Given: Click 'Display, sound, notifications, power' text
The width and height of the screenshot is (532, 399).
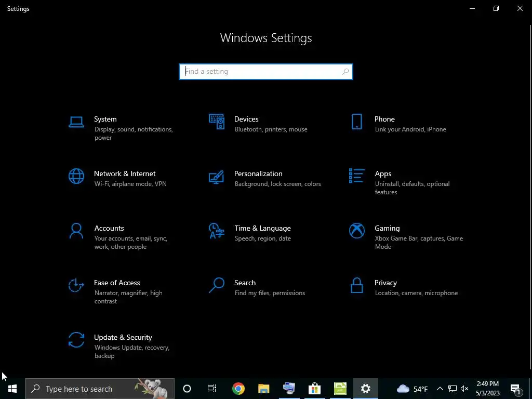Looking at the screenshot, I should [x=134, y=134].
